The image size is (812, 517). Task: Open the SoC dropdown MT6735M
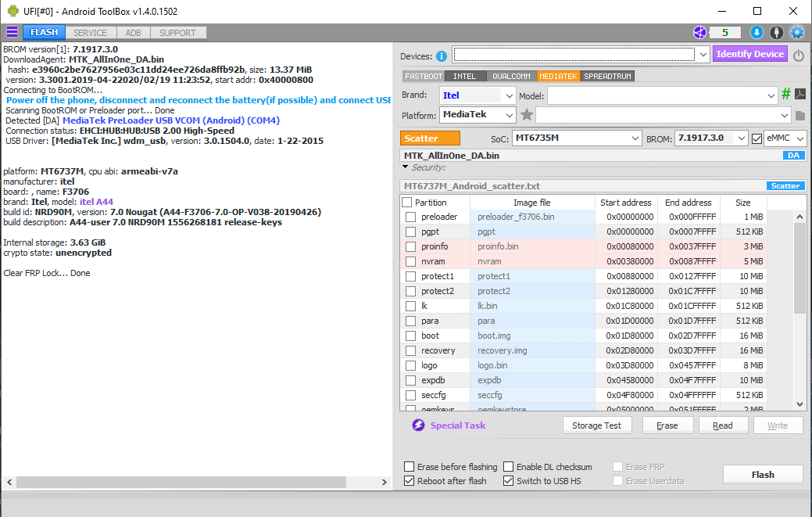click(x=635, y=138)
